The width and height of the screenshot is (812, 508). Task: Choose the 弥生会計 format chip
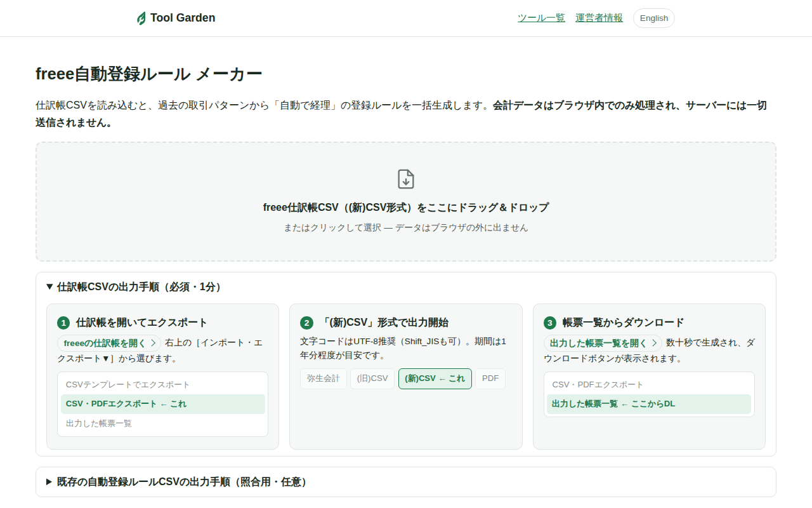324,378
